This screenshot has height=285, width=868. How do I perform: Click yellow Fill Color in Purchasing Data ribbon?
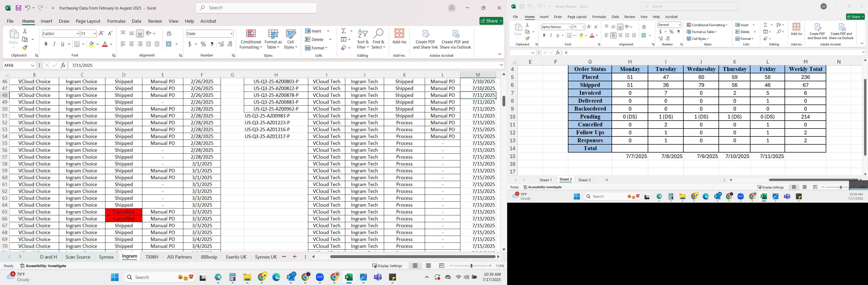point(92,44)
